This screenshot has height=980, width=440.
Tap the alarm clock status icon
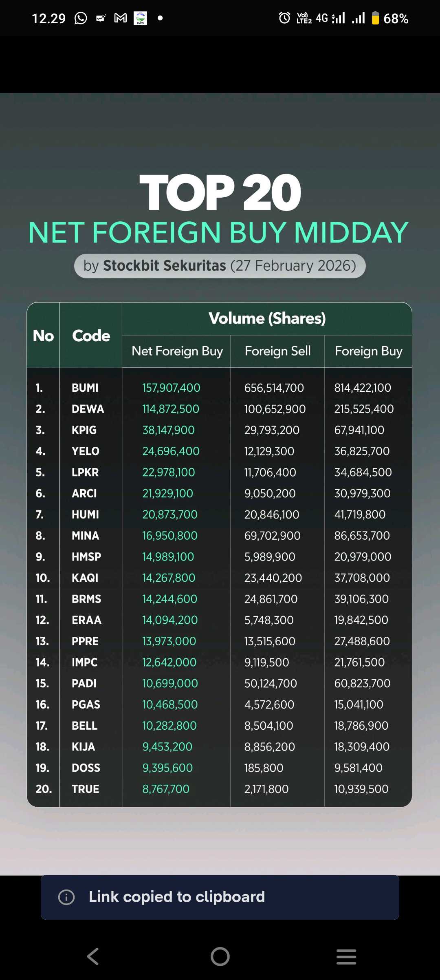click(x=284, y=18)
